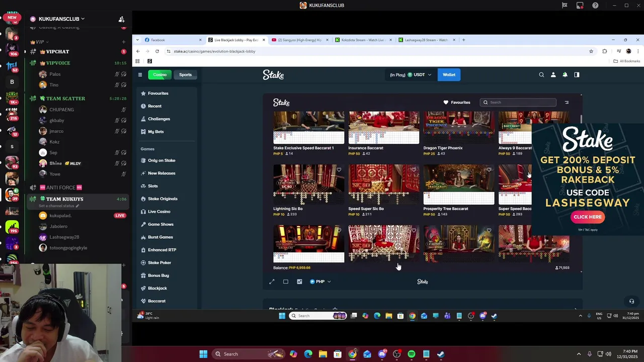Screen dimensions: 644x362
Task: Open the lobby filter lines icon
Action: pos(567,102)
